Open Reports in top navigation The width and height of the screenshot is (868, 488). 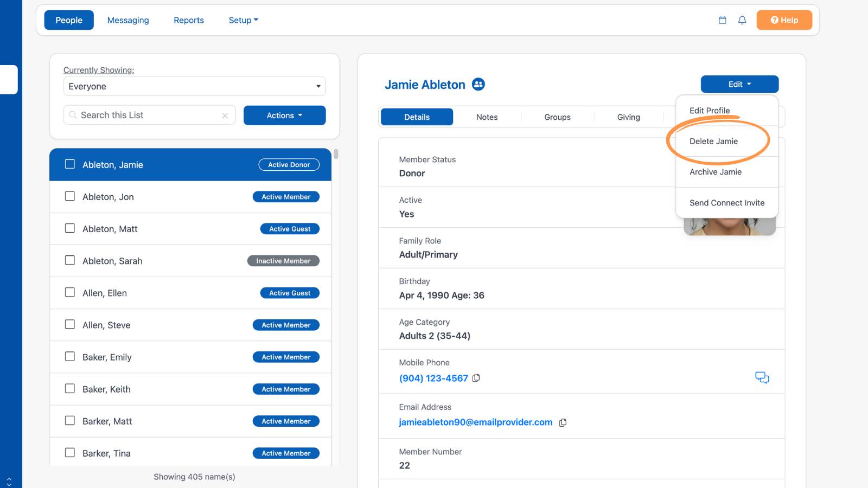189,20
